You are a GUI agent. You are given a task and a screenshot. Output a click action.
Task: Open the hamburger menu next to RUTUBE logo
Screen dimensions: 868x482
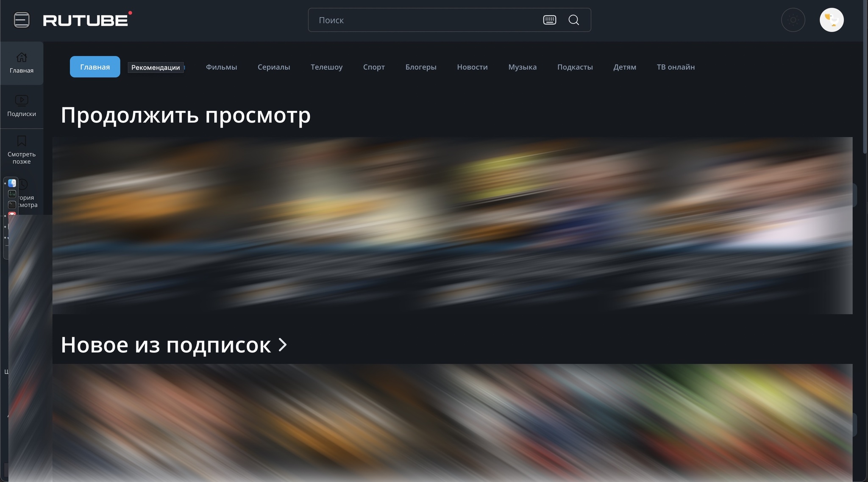click(x=22, y=20)
